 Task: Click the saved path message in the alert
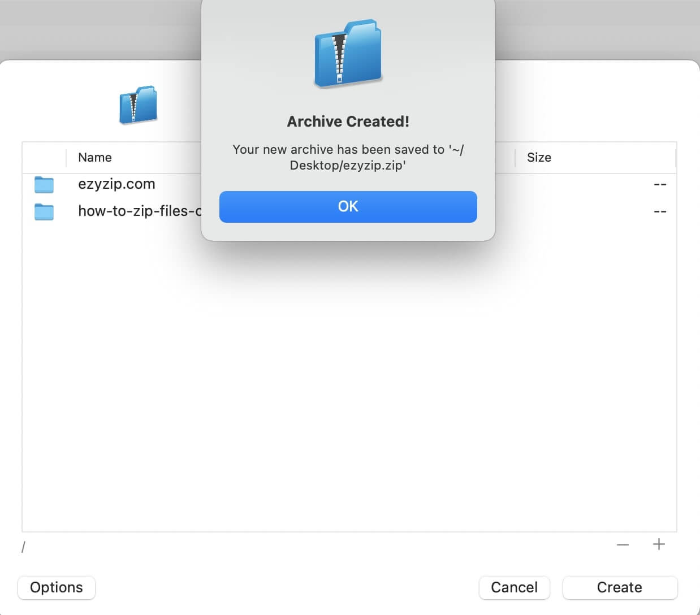(x=348, y=157)
